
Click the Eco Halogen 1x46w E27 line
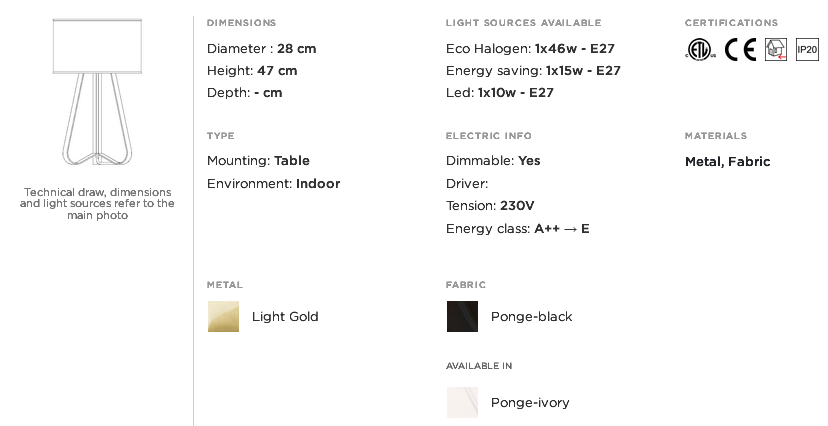click(530, 49)
